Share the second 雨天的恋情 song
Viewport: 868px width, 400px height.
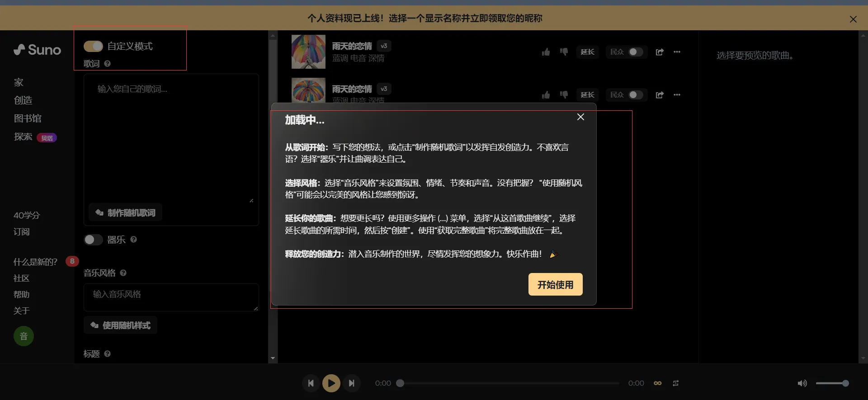coord(660,95)
